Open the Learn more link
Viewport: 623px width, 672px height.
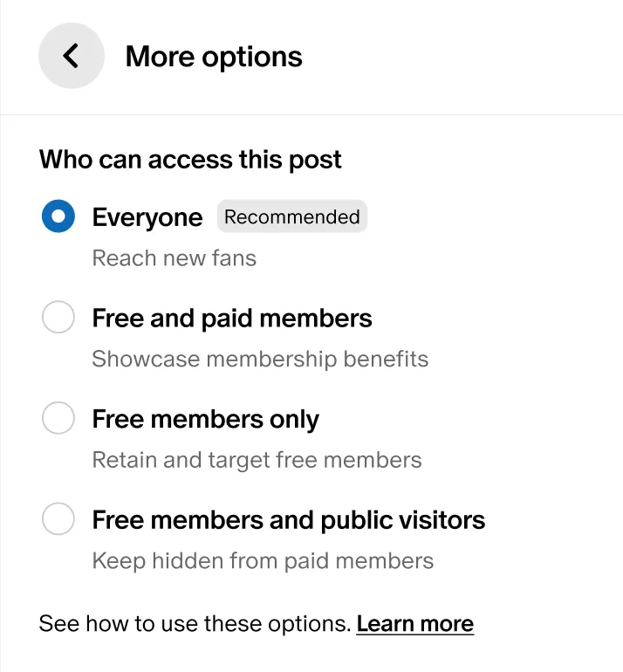click(x=415, y=624)
